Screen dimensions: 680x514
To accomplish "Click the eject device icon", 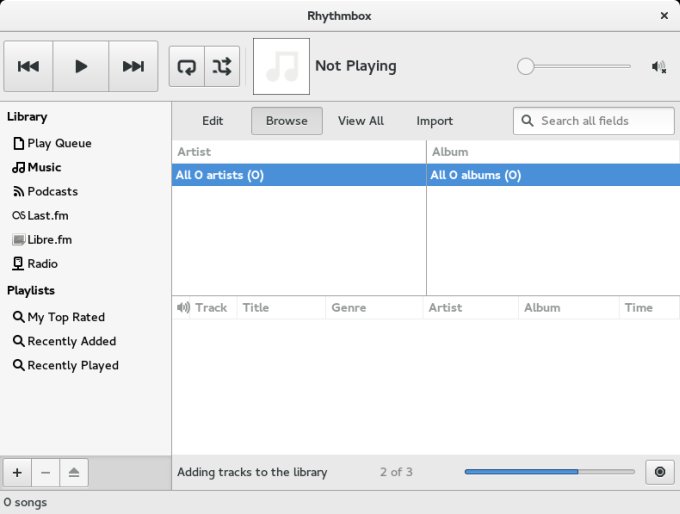I will 74,472.
